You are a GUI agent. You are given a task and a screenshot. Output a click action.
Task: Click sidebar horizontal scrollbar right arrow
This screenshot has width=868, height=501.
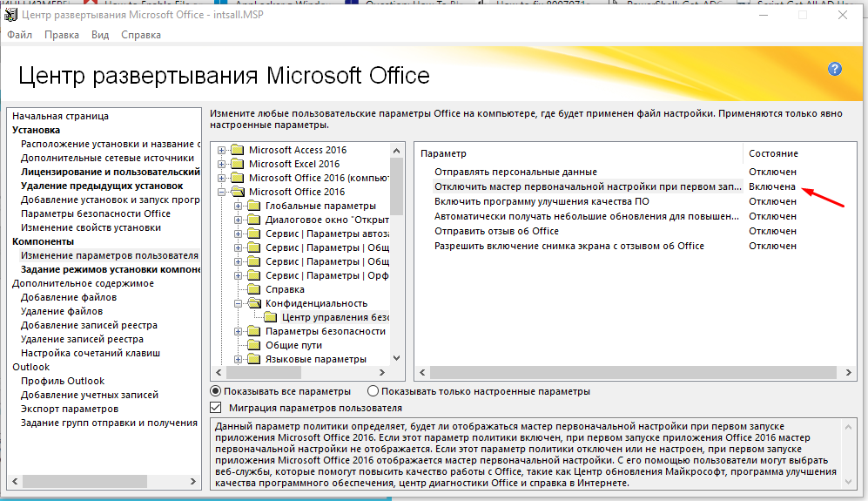(x=192, y=481)
